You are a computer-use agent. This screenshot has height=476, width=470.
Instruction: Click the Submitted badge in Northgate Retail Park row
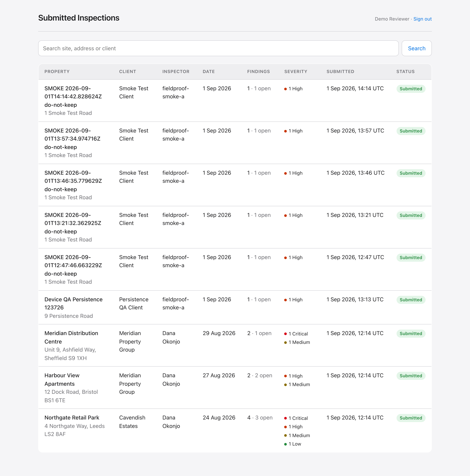tap(411, 418)
